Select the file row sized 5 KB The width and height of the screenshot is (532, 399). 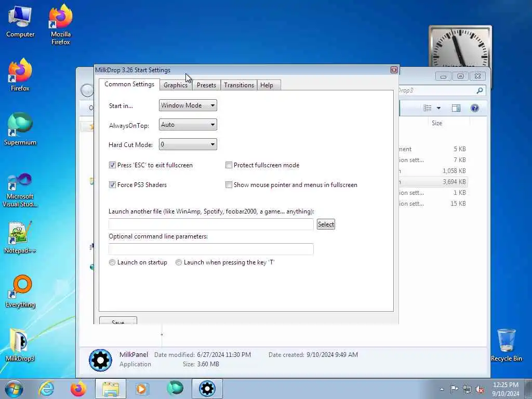[433, 149]
